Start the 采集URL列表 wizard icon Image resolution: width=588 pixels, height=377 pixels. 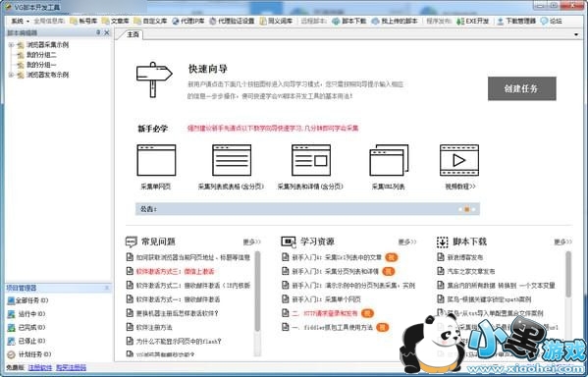[x=389, y=160]
